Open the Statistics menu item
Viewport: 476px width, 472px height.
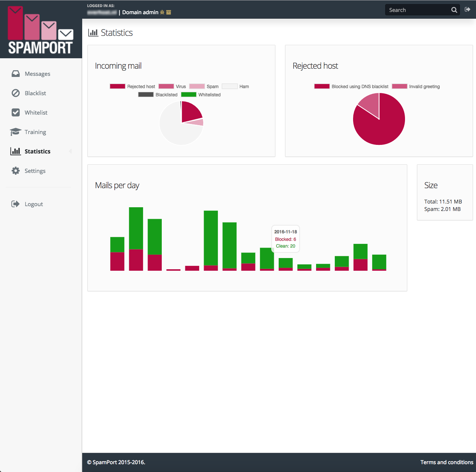point(37,151)
